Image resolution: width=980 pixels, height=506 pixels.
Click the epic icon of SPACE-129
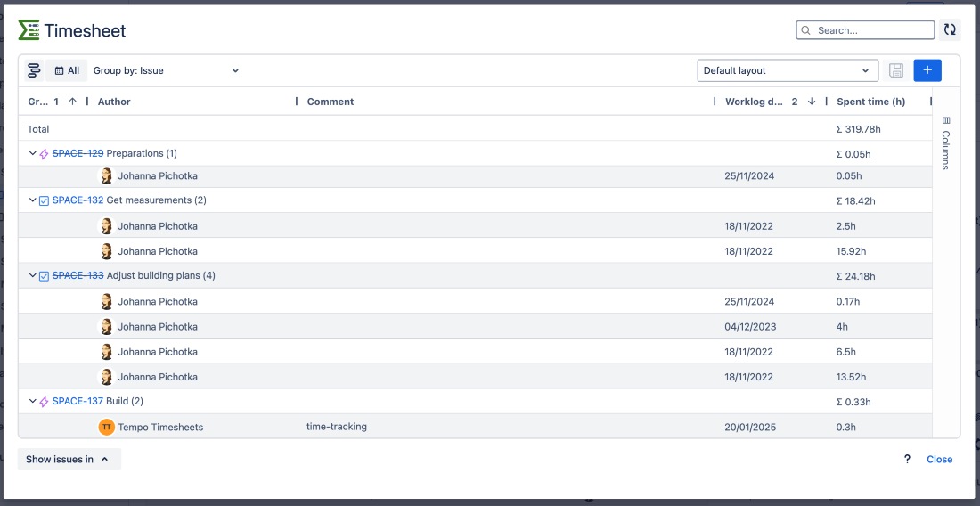44,154
